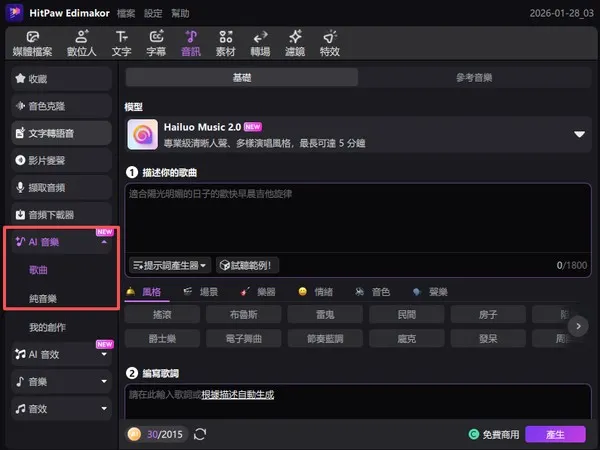Open the 設定 menu
This screenshot has height=450, width=600.
pyautogui.click(x=153, y=13)
